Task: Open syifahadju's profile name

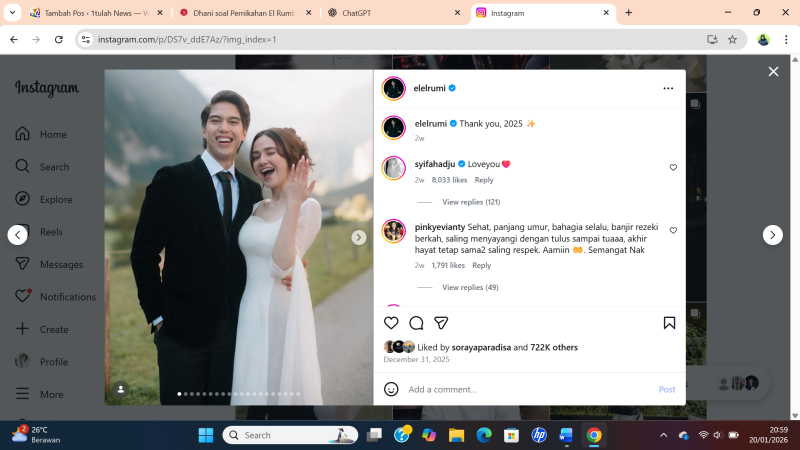Action: pyautogui.click(x=435, y=164)
